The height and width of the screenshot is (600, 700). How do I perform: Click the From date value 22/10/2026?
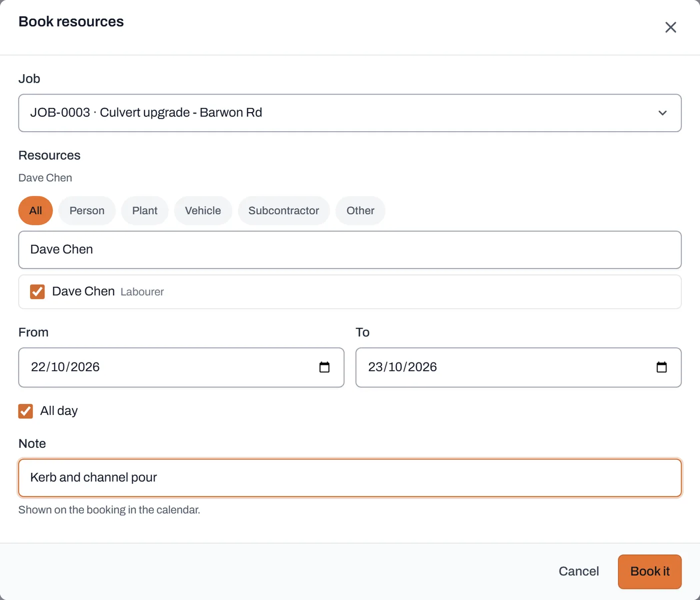[x=65, y=367]
